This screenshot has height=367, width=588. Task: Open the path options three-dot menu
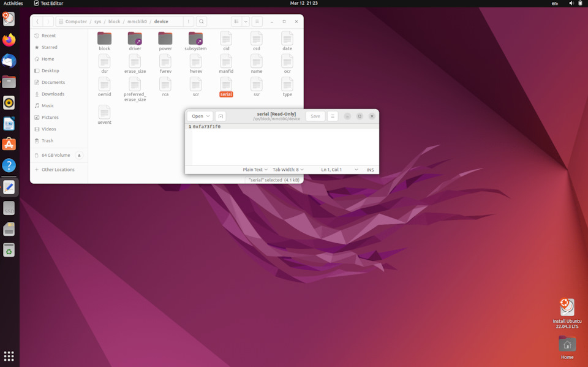189,21
